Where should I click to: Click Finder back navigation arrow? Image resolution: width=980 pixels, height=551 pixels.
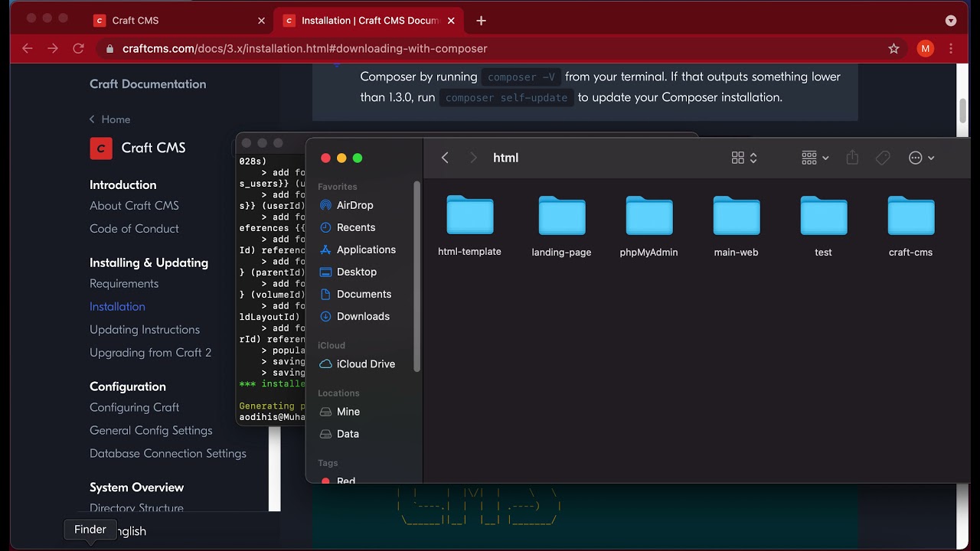pos(445,158)
